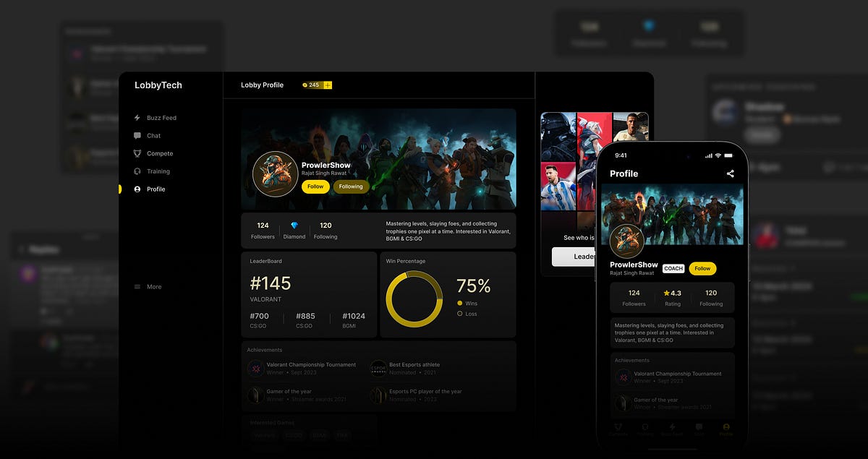The width and height of the screenshot is (868, 459).
Task: Select the Compete trophy icon
Action: [x=137, y=153]
